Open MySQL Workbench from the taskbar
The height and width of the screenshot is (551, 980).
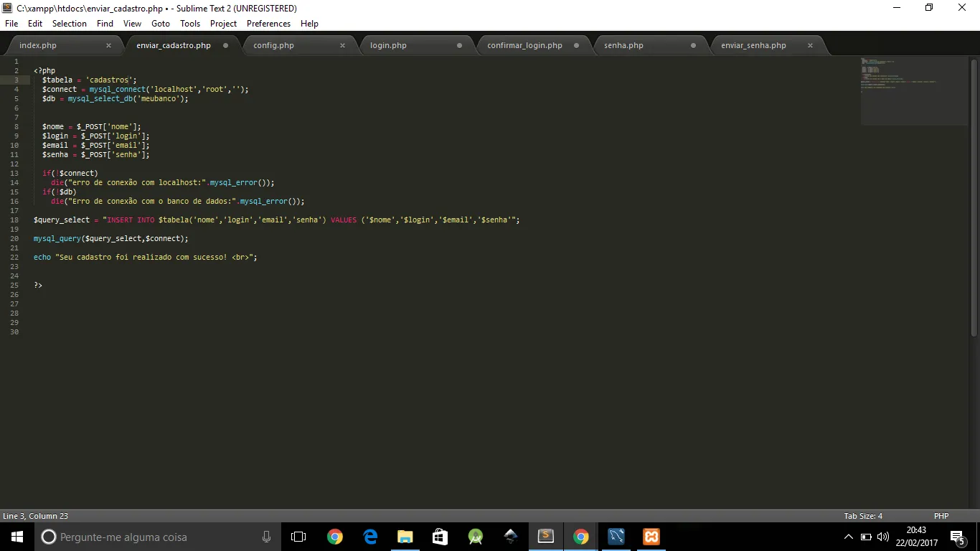[616, 537]
